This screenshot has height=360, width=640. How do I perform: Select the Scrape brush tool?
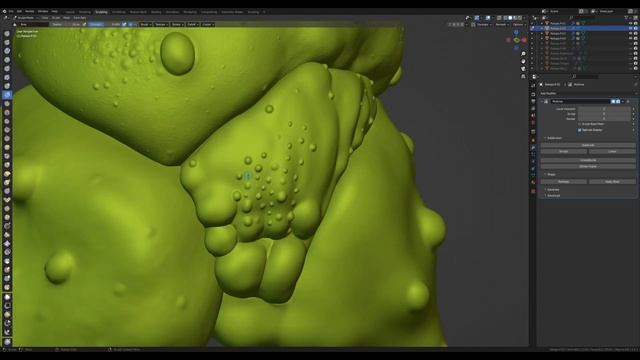[x=7, y=138]
